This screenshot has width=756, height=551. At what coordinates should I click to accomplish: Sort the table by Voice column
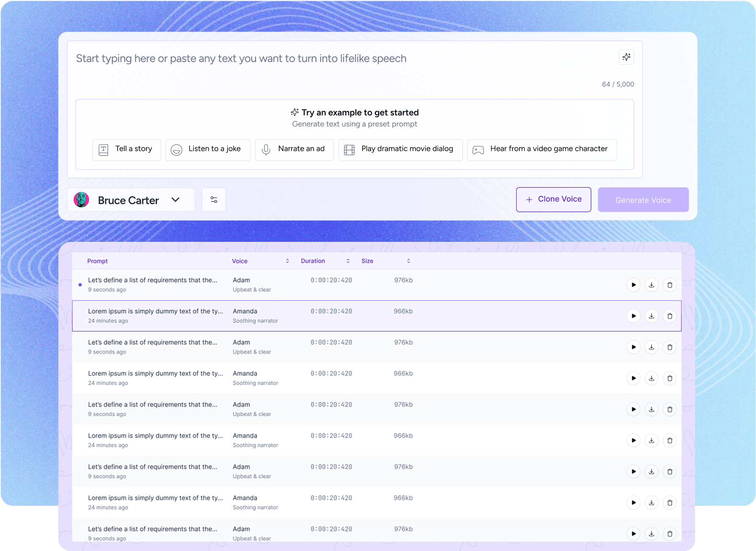coord(287,261)
